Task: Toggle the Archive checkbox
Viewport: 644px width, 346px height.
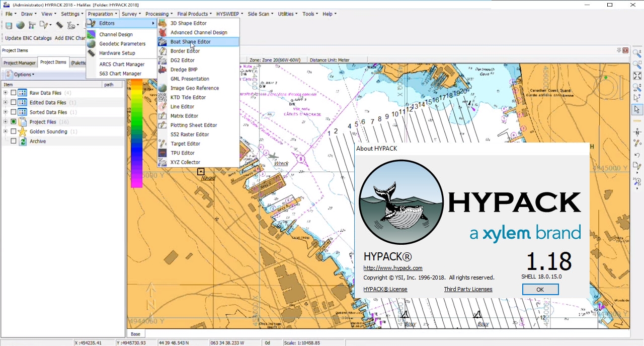Action: [14, 141]
